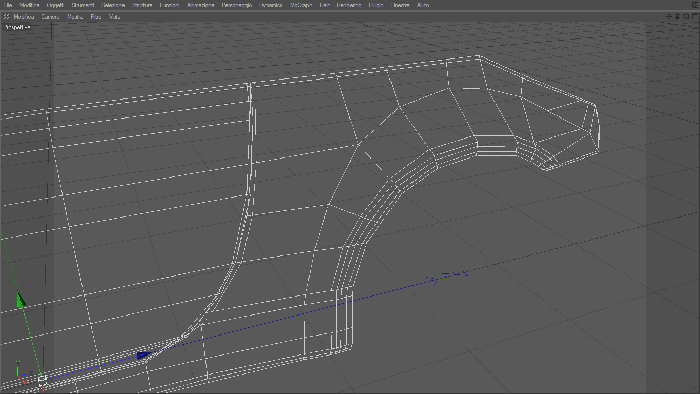Open the Finestre menu
This screenshot has width=700, height=394.
tap(400, 5)
